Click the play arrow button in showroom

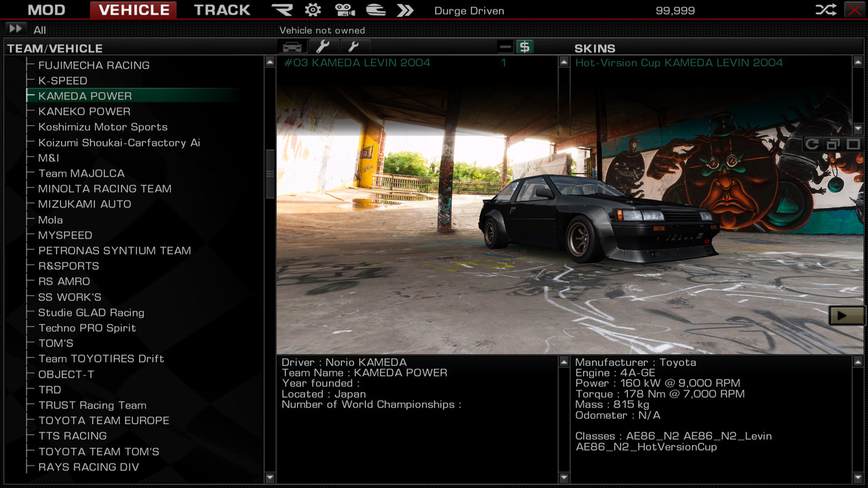(x=846, y=315)
